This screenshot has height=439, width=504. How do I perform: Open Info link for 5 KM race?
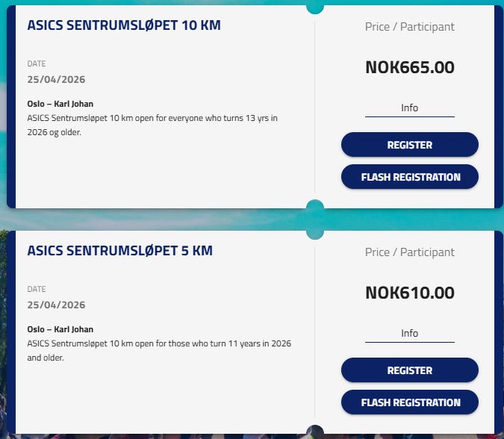point(409,334)
